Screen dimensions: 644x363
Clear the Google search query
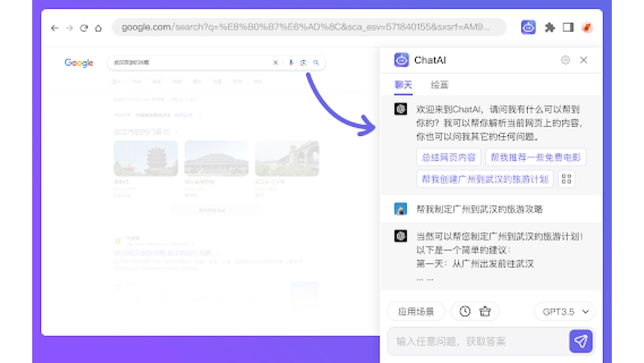[276, 63]
